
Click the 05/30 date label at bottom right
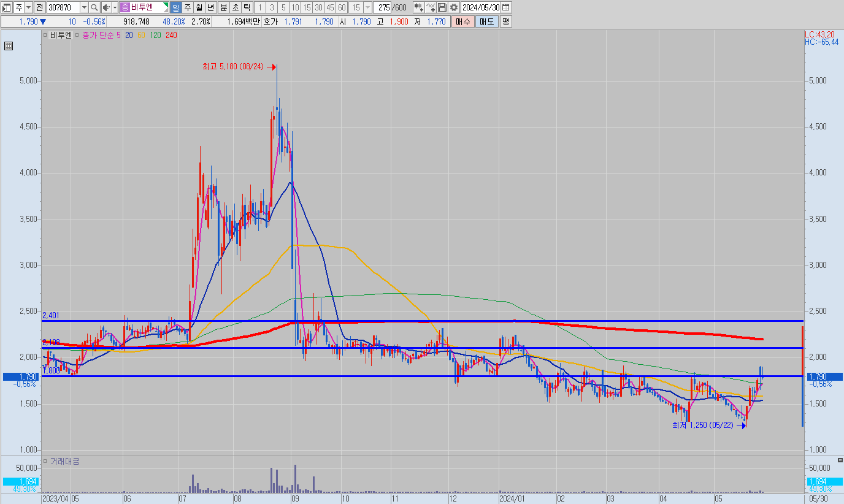click(x=819, y=499)
